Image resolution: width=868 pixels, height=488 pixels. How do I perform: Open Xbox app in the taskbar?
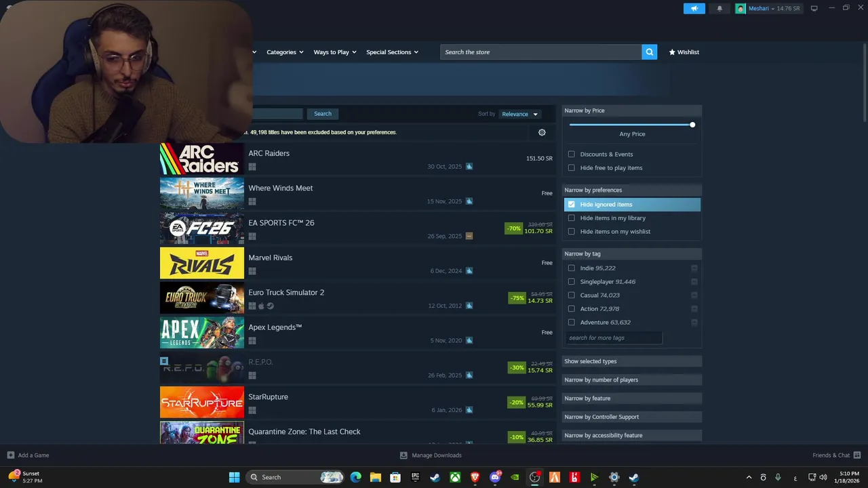point(455,477)
